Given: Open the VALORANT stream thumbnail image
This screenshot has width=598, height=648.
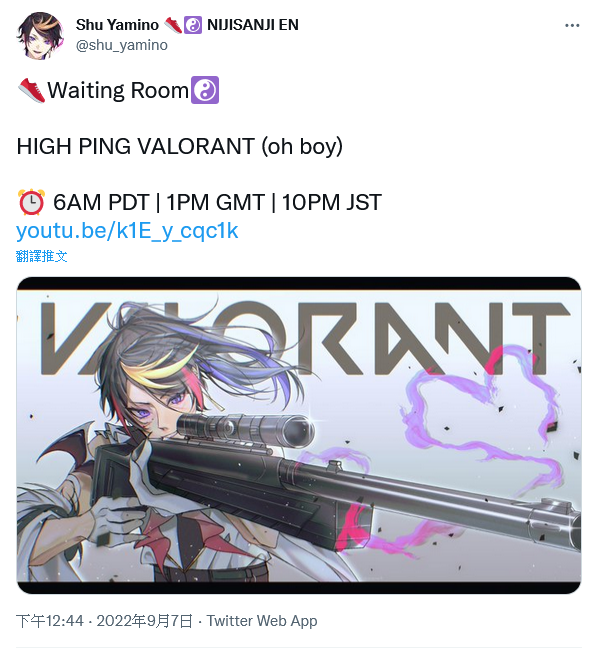Looking at the screenshot, I should 299,435.
